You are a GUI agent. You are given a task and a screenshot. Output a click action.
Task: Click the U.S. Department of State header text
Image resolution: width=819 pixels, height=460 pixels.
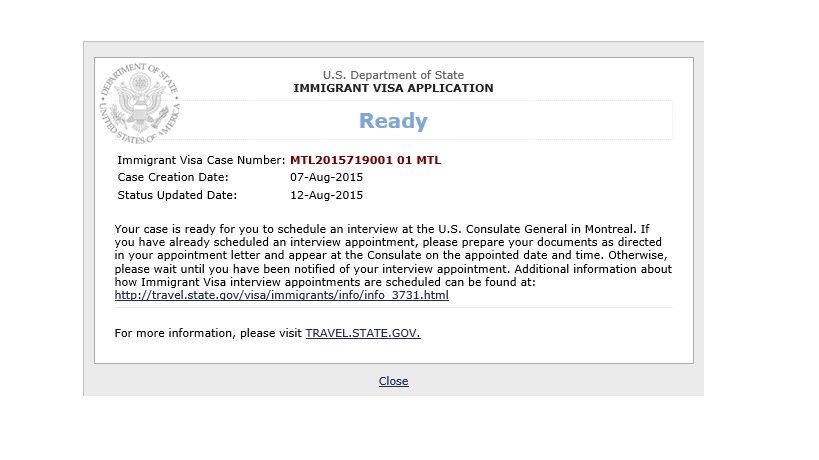click(393, 75)
